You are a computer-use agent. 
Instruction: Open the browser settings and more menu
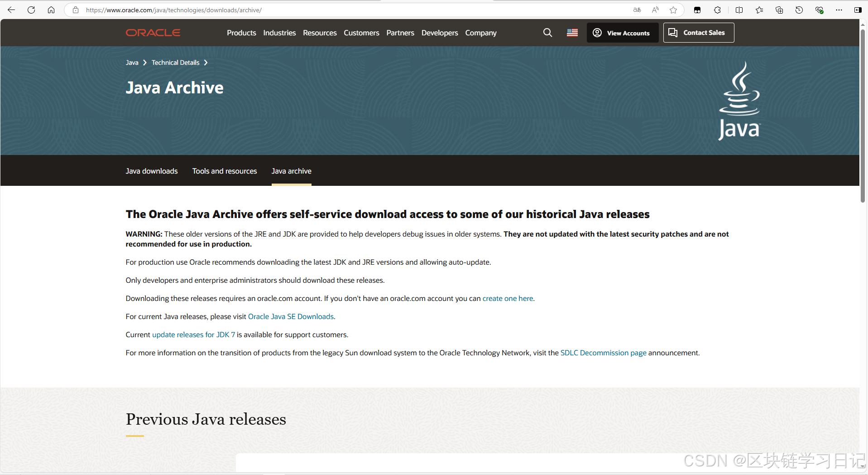(839, 10)
